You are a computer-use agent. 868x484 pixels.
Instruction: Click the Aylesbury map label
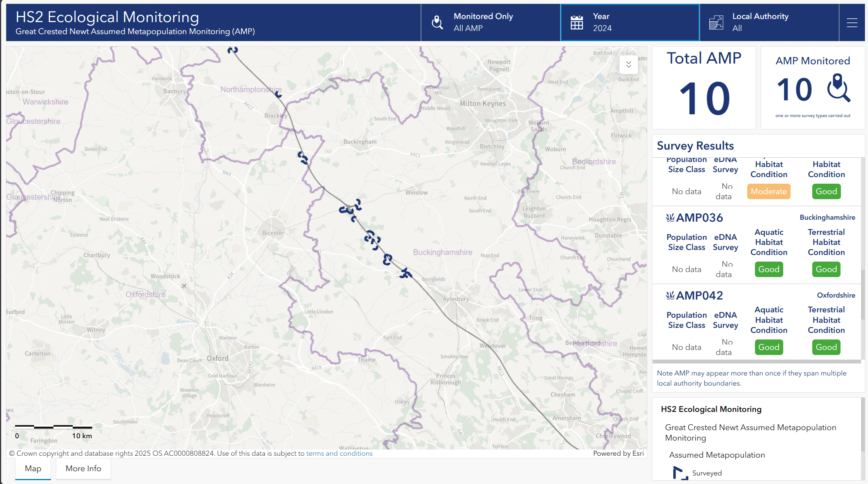tap(456, 299)
